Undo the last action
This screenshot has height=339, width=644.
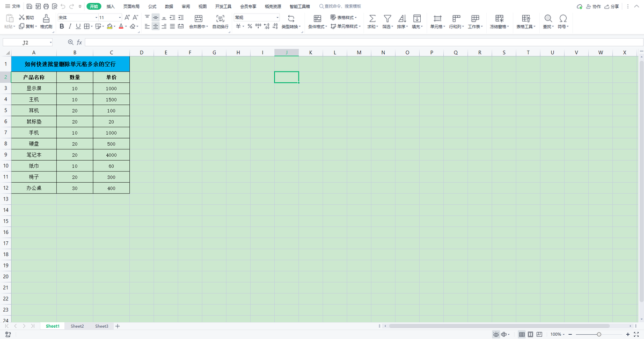click(63, 6)
